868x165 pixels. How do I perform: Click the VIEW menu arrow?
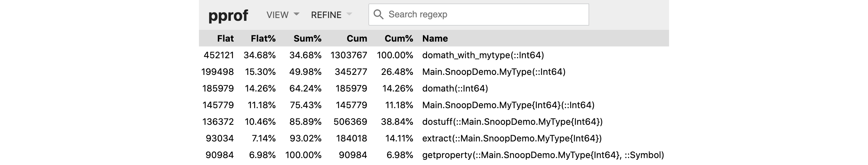click(297, 14)
